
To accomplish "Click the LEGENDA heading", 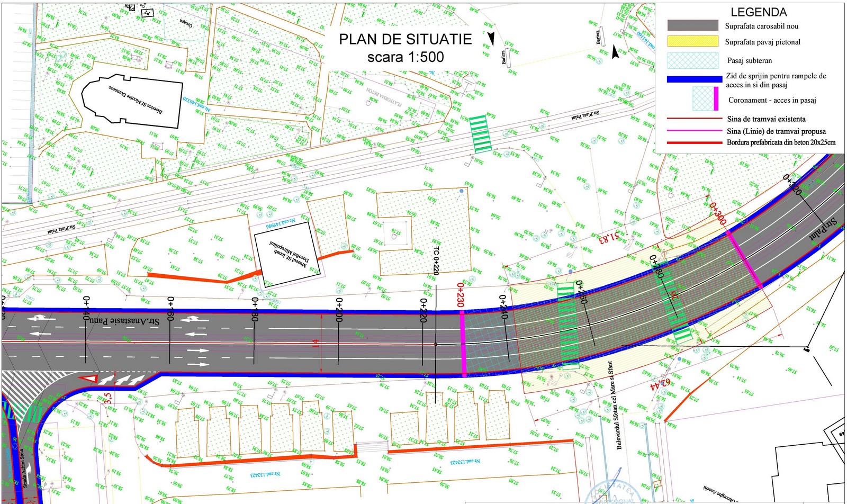I will pyautogui.click(x=758, y=12).
